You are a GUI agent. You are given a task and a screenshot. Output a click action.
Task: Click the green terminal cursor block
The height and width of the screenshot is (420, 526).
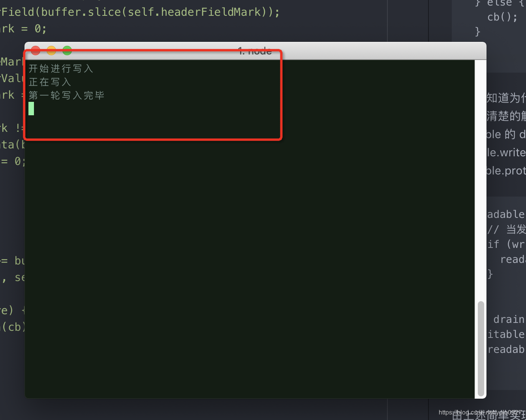(31, 109)
